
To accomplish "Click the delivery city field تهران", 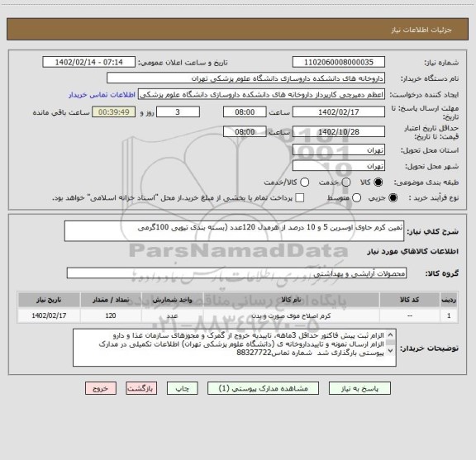I will click(339, 166).
